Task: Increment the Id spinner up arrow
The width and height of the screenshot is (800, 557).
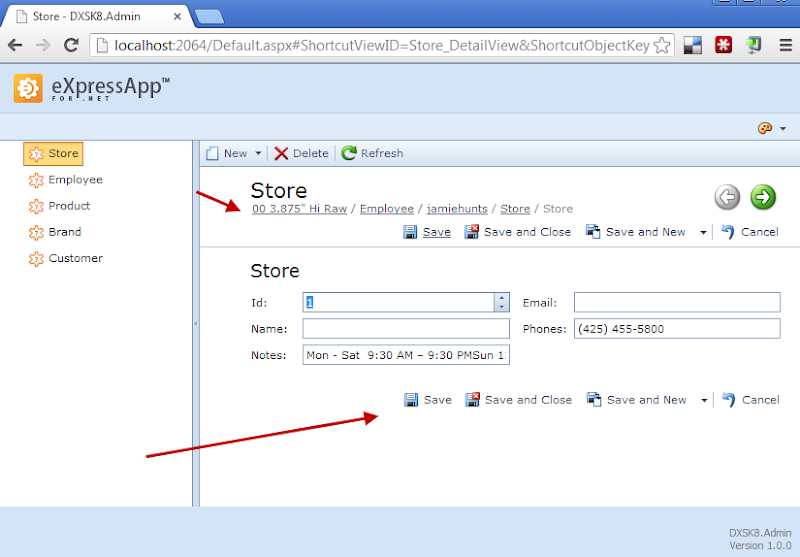Action: 502,298
